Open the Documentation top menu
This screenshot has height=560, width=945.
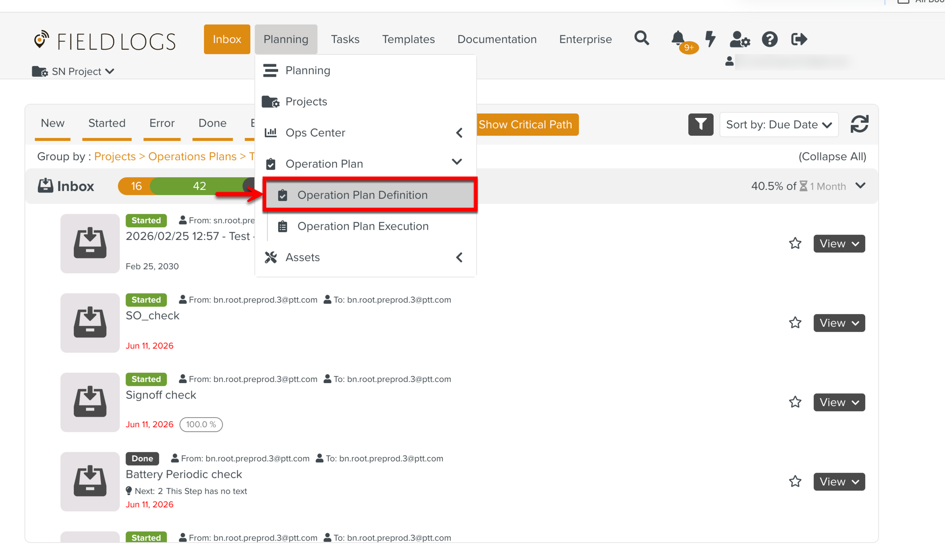click(497, 39)
